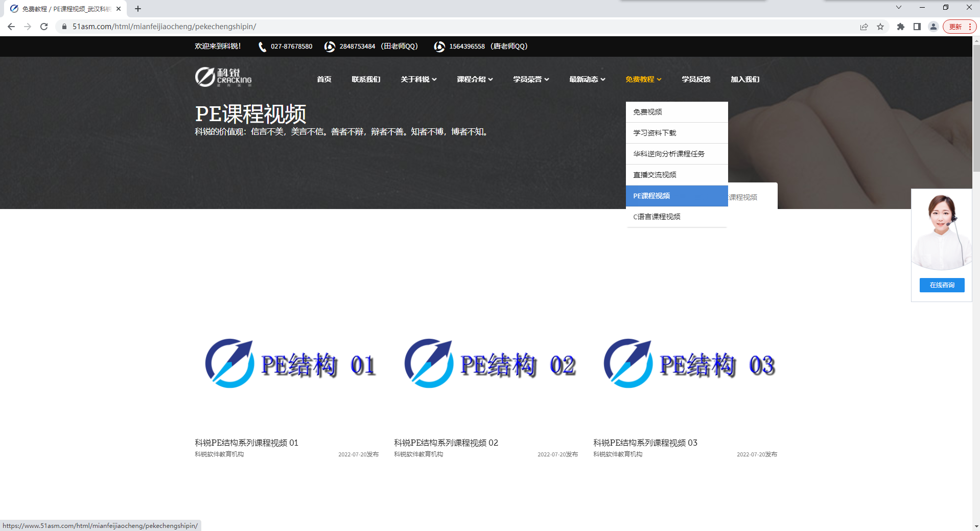Click the 在线咨询 button

click(942, 285)
